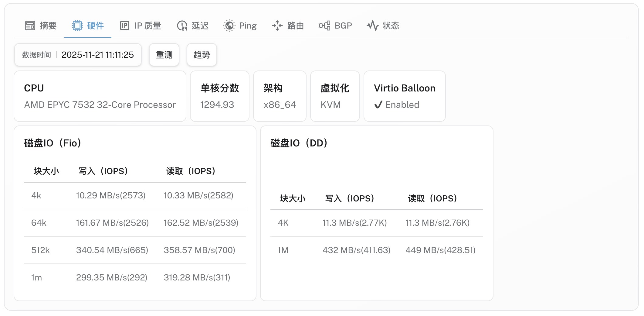Open the 延迟 tab label
Screen dimensions: 644x316
pos(200,26)
